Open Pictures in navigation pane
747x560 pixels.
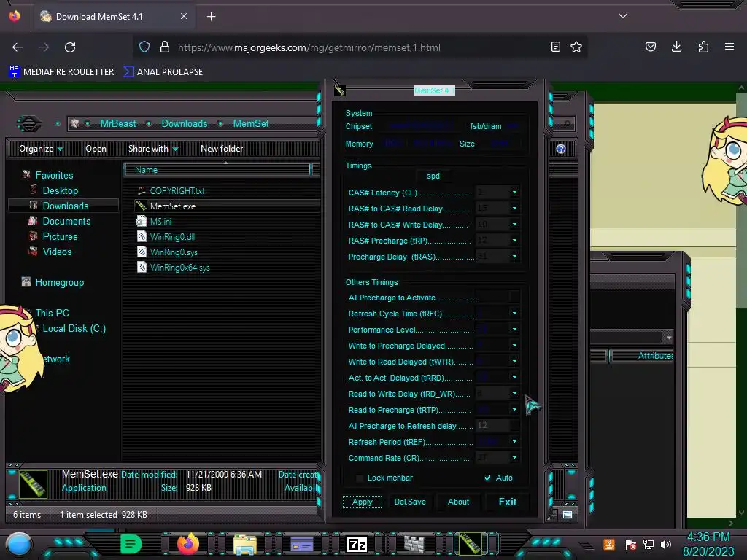coord(60,237)
